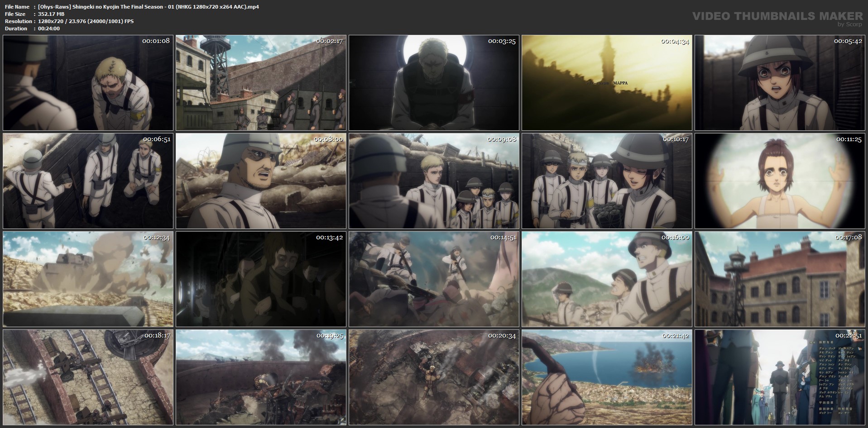Open the thumbnail stamped 00:20:34
This screenshot has width=868, height=428.
click(x=434, y=377)
